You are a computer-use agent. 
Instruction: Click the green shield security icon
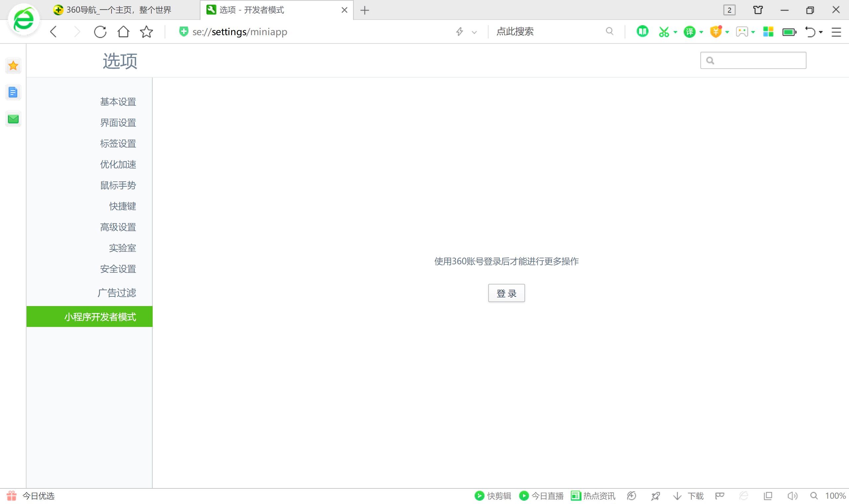pos(184,31)
